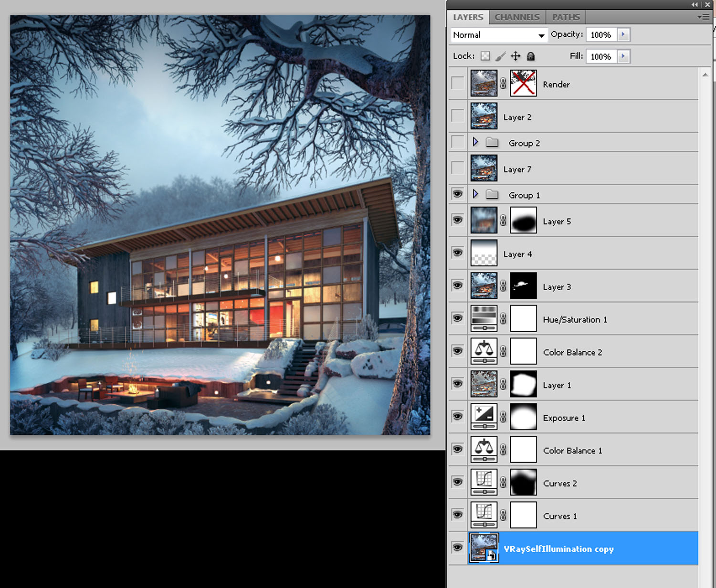Click the Fill percentage field
The image size is (716, 588).
click(x=601, y=56)
